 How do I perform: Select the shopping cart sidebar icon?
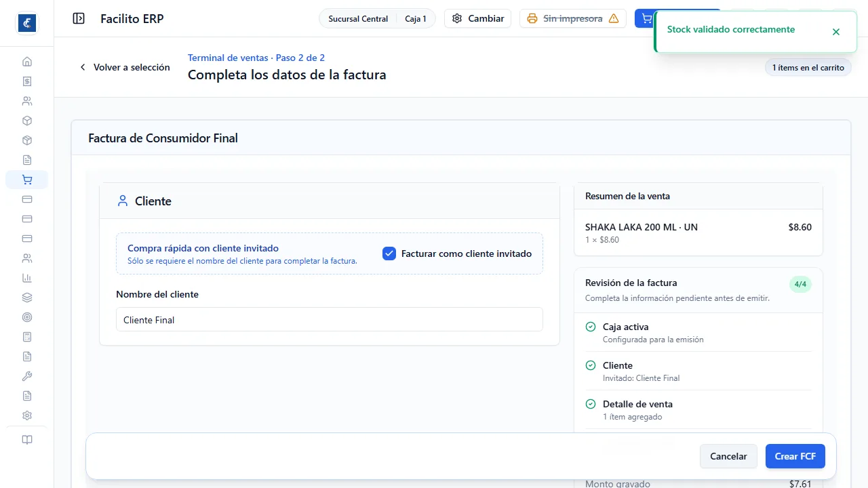[x=27, y=180]
